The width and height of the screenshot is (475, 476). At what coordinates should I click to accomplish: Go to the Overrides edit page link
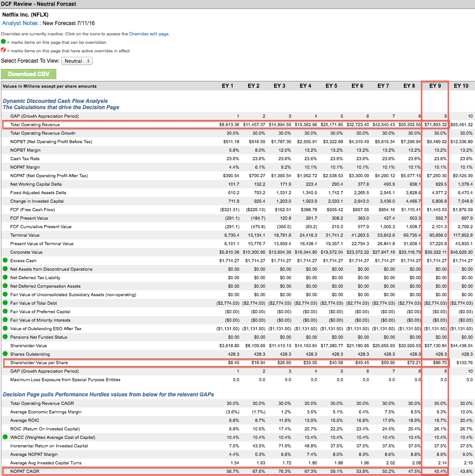(149, 34)
